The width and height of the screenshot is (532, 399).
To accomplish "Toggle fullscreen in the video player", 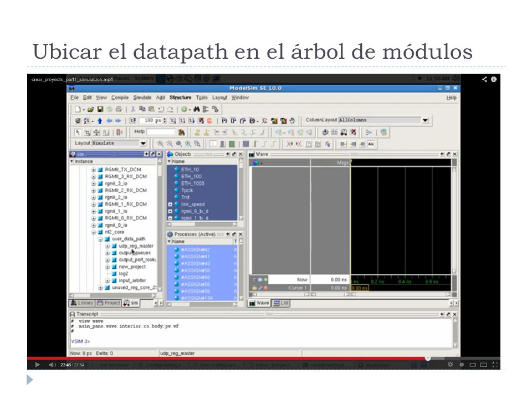I will 495,365.
